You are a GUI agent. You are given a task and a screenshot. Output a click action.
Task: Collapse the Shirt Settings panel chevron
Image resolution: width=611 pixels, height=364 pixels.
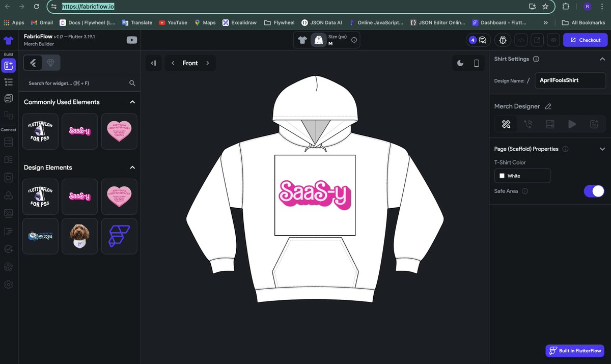(x=602, y=59)
